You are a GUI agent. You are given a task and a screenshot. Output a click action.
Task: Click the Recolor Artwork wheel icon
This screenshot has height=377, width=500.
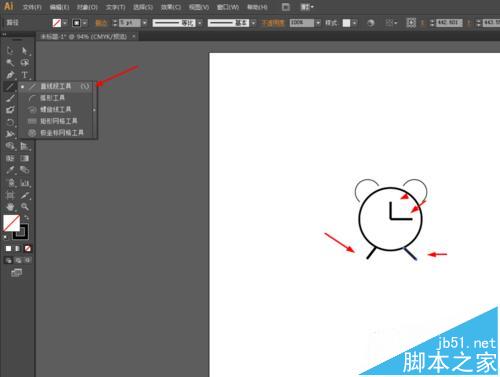point(370,23)
